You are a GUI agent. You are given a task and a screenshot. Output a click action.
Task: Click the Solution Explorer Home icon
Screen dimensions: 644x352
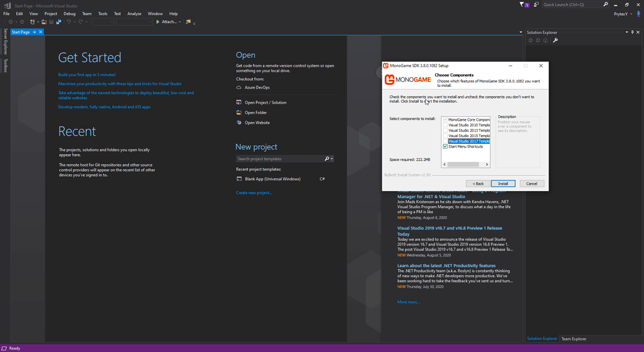[545, 40]
